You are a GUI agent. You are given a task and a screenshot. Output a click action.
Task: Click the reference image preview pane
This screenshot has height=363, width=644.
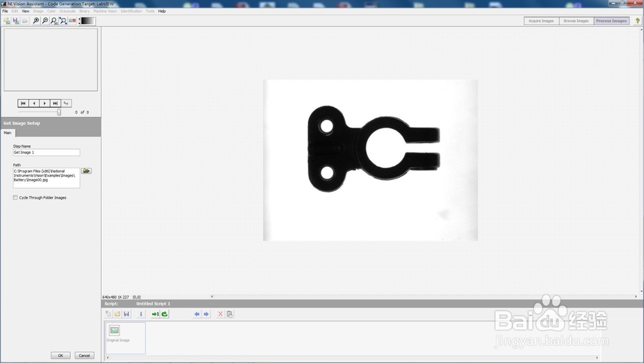coord(51,59)
